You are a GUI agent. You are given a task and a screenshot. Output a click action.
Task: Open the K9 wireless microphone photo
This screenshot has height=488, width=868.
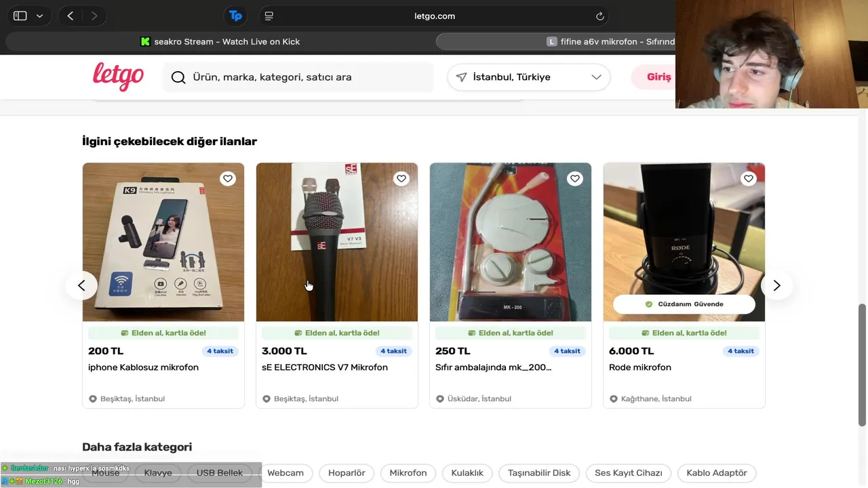coord(163,242)
